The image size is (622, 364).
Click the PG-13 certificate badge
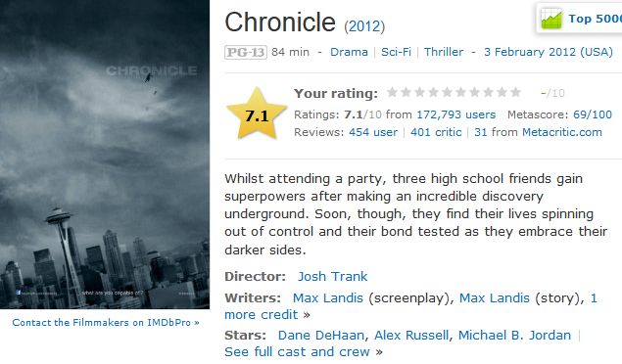[x=246, y=52]
